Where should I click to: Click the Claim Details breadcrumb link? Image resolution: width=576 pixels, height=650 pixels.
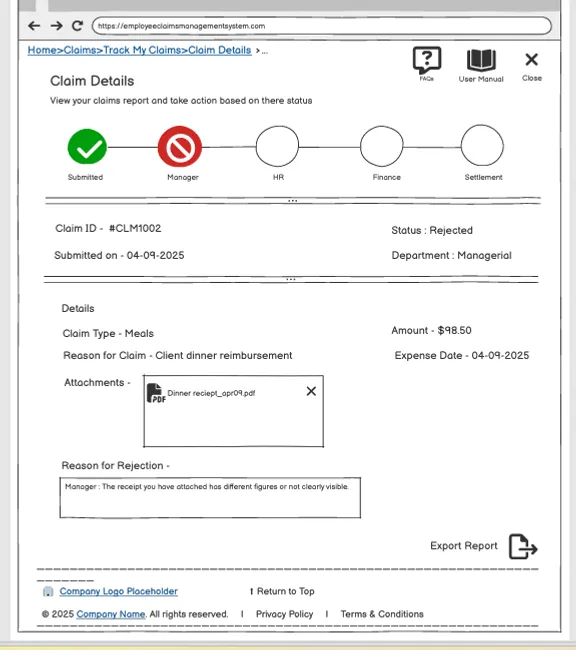[220, 50]
